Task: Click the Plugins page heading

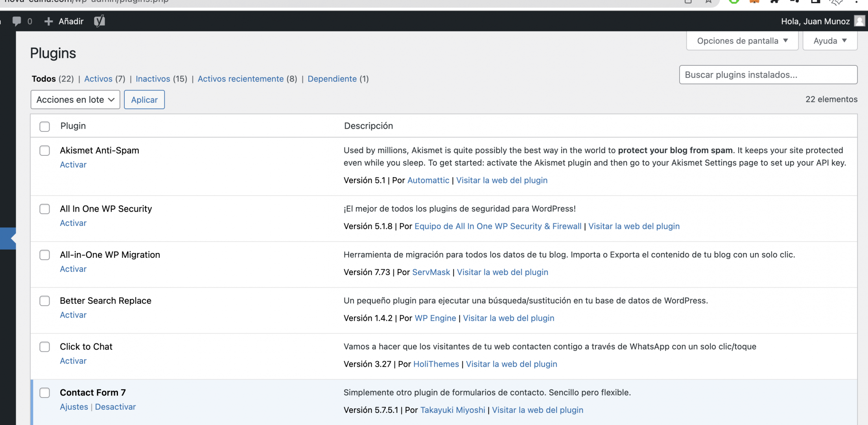Action: pyautogui.click(x=53, y=53)
